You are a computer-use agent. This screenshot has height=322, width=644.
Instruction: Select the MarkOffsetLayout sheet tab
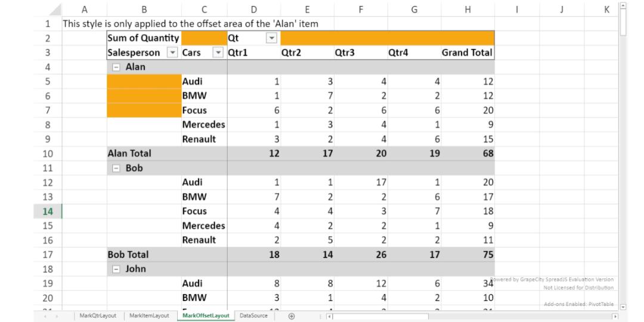click(205, 315)
